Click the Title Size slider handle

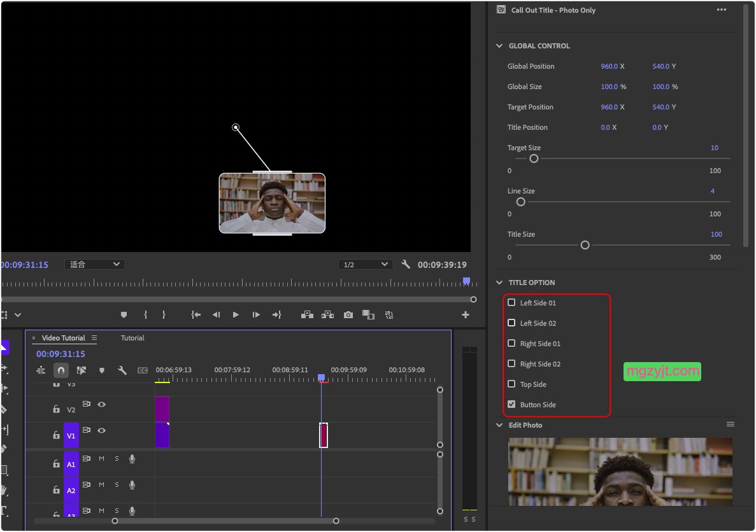coord(585,245)
